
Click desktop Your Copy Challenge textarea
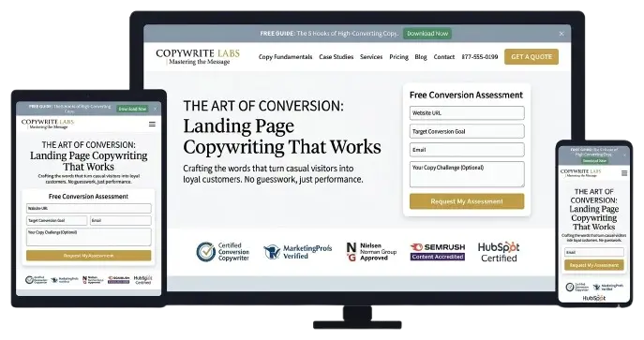pos(467,174)
